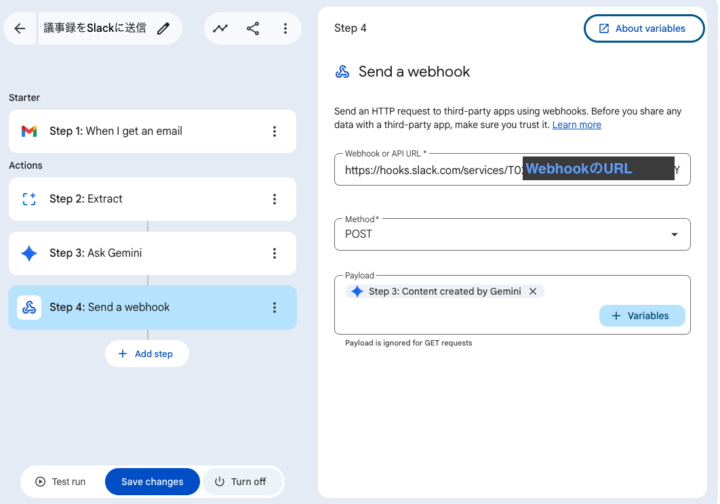720x504 pixels.
Task: Click the About variables button
Action: 643,28
